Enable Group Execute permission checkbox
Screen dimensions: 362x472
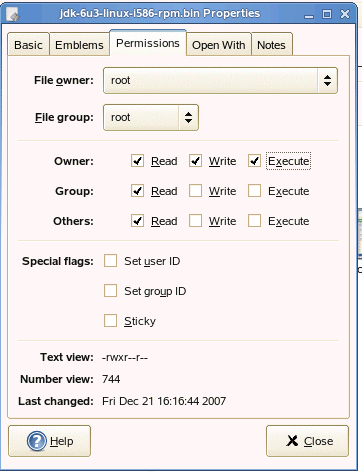(x=254, y=191)
